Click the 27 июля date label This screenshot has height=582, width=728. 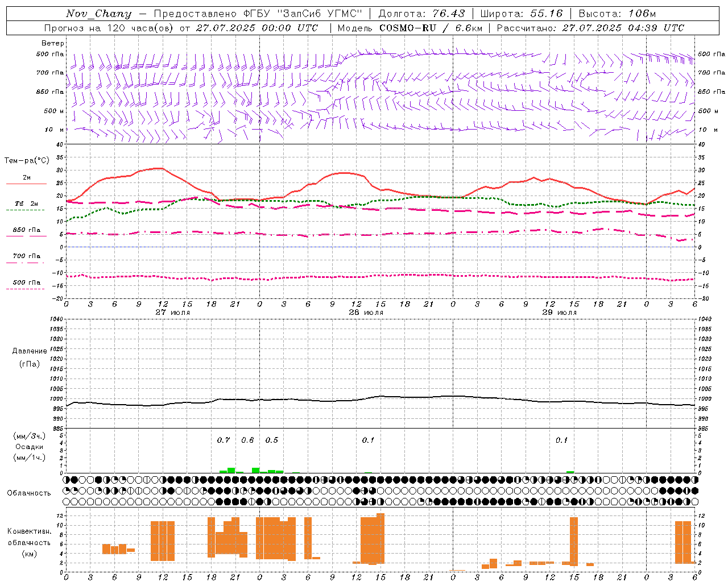pyautogui.click(x=172, y=312)
